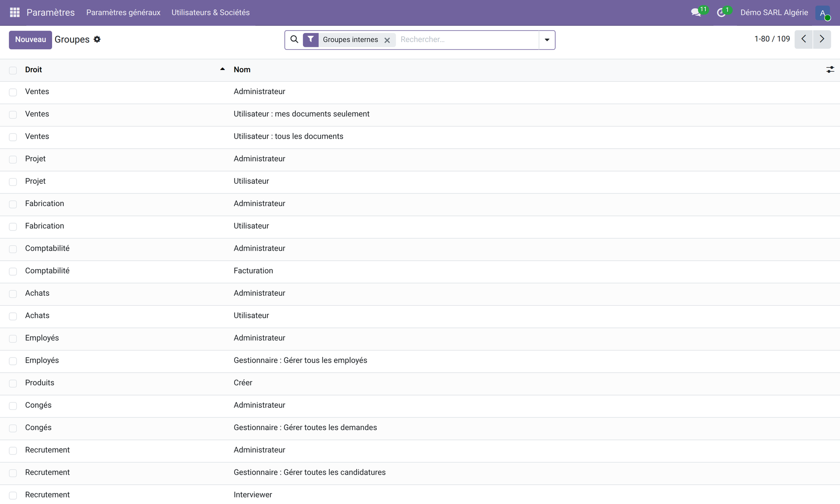
Task: Open the 'Facturation' group row
Action: coord(420,271)
